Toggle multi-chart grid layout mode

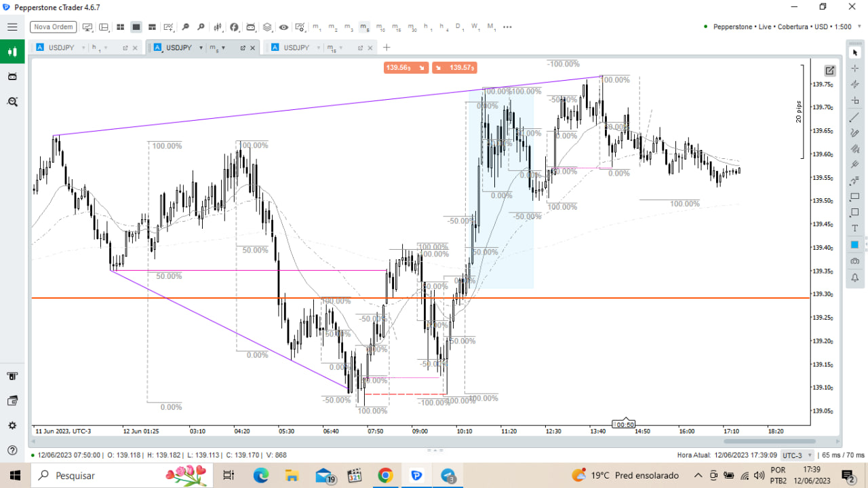(120, 27)
